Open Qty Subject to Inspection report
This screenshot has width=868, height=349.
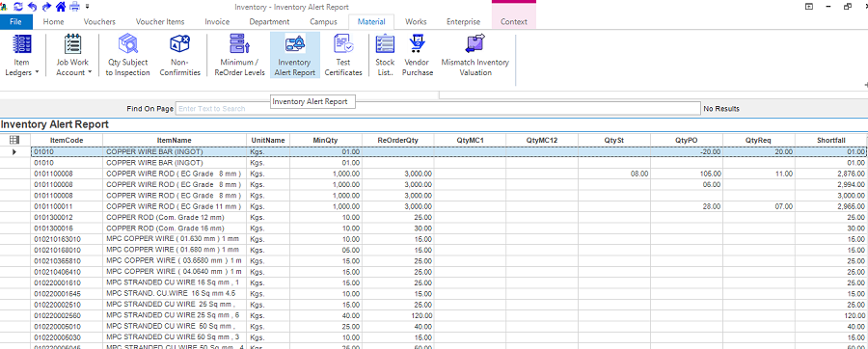(128, 55)
